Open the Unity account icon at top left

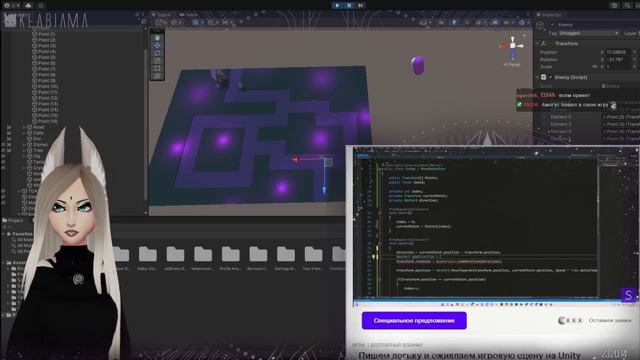click(7, 5)
